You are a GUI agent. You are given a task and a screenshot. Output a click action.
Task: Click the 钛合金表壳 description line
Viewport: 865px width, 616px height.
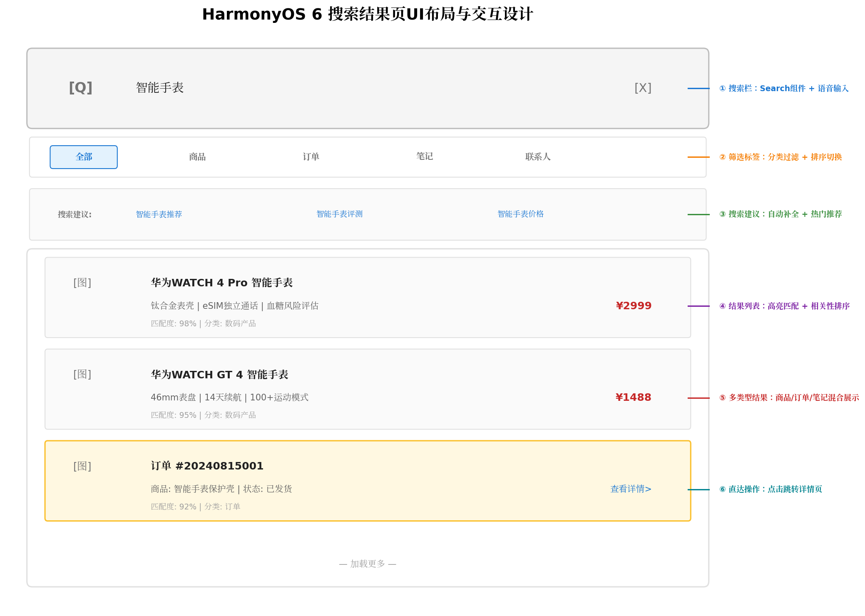[235, 306]
